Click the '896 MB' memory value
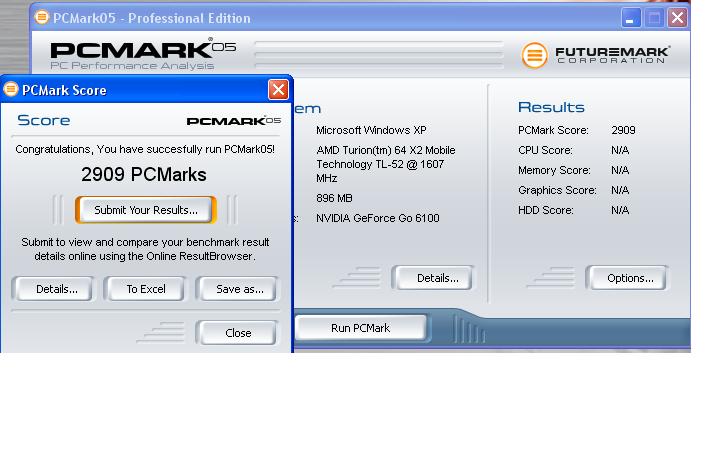The image size is (720, 450). [x=334, y=198]
